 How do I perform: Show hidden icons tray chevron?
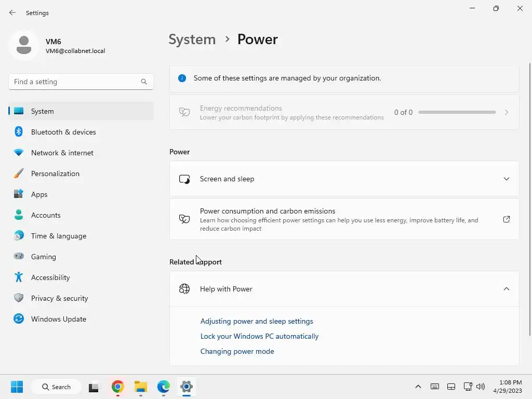click(418, 387)
